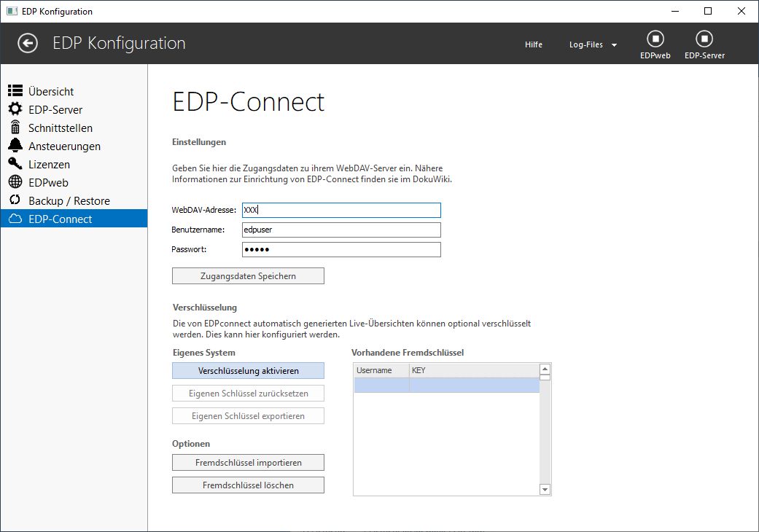759x532 pixels.
Task: Click Eigenen Schlüssel exportieren button
Action: (248, 416)
